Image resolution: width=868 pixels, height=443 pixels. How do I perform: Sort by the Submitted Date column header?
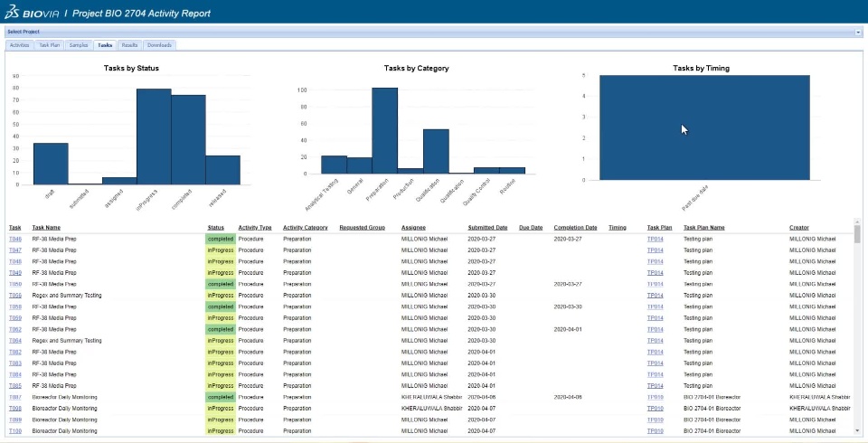pos(487,228)
